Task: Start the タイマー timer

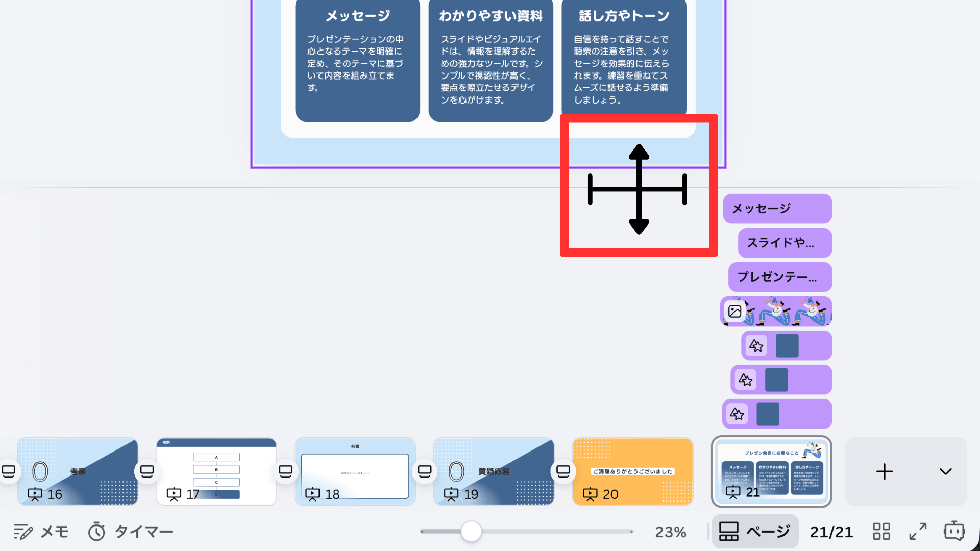Action: 131,531
